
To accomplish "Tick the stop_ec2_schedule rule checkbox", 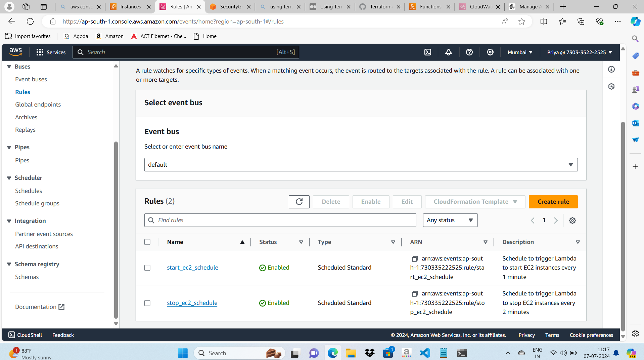I will (147, 303).
